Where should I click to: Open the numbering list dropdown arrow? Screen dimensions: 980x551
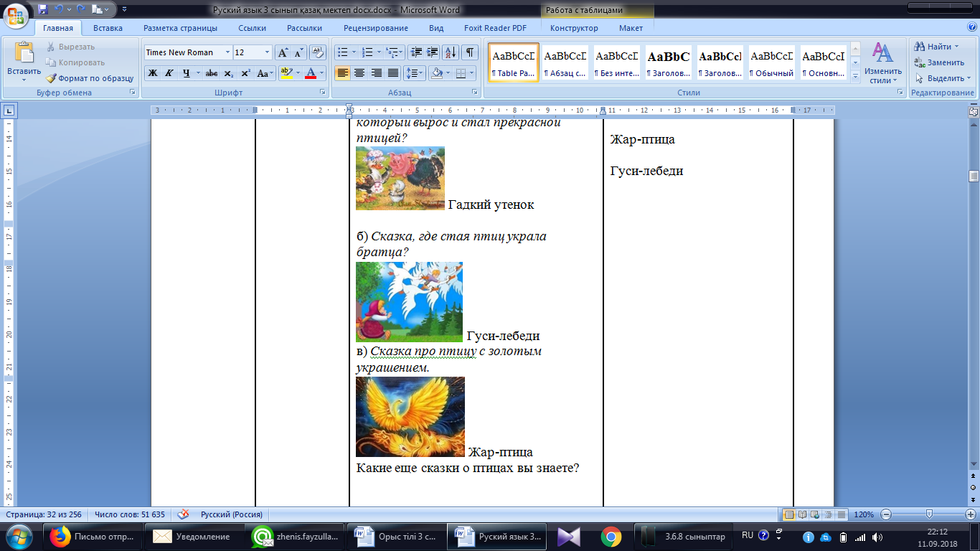pos(379,52)
